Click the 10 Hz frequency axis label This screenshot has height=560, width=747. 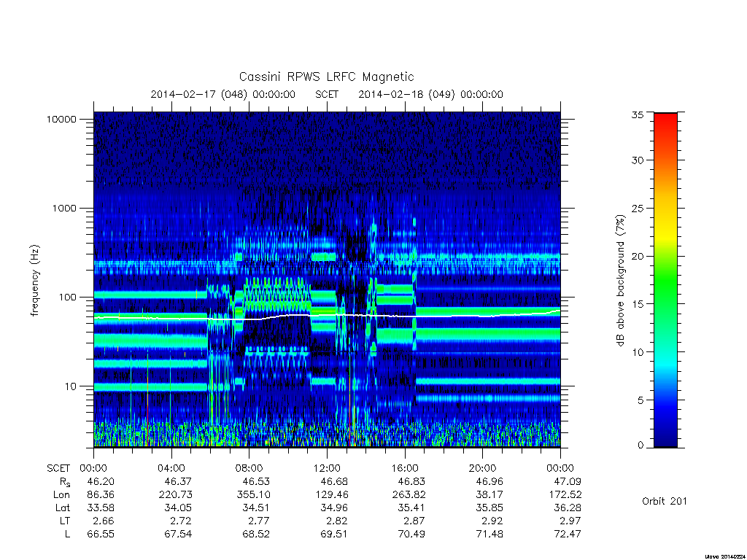(x=71, y=386)
